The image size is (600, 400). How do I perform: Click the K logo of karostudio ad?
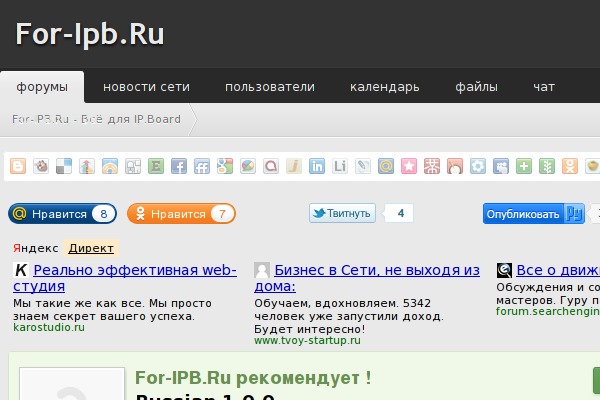point(21,270)
